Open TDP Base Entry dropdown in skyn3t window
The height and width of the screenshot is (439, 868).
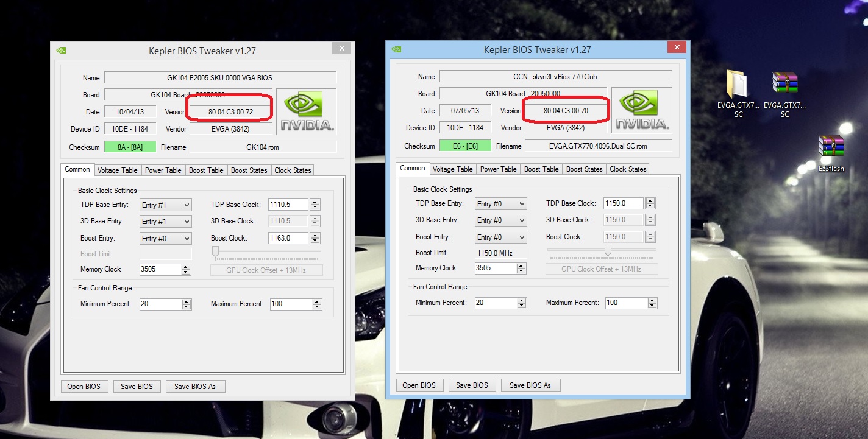pyautogui.click(x=501, y=204)
